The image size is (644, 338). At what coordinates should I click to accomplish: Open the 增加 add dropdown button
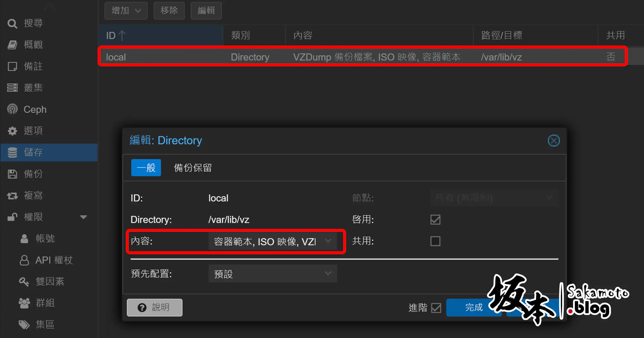click(126, 11)
